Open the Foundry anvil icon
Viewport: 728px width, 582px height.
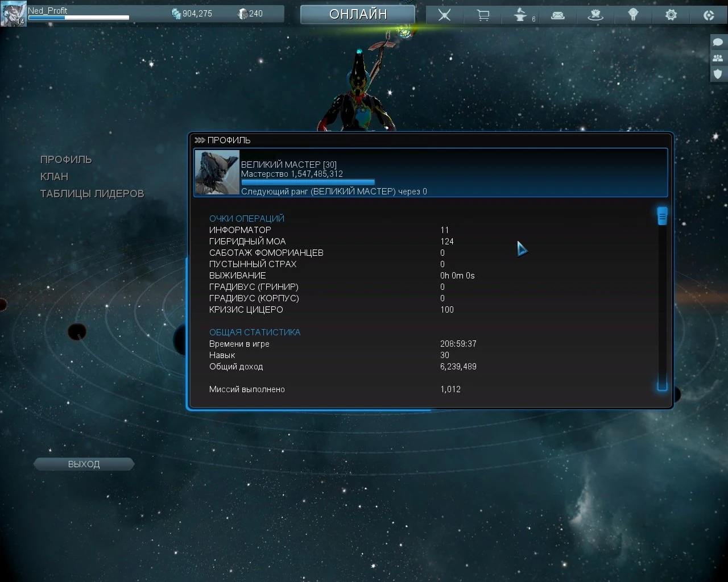[x=520, y=15]
